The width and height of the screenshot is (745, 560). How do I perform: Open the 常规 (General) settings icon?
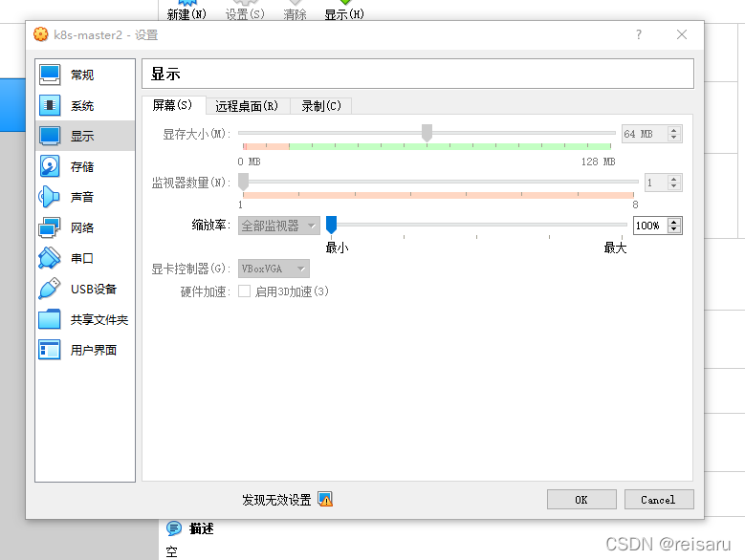pyautogui.click(x=50, y=75)
